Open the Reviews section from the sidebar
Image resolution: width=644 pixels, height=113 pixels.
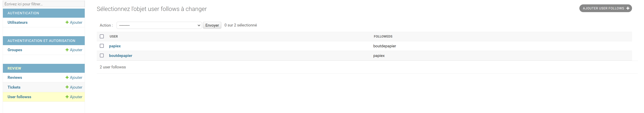pos(15,77)
